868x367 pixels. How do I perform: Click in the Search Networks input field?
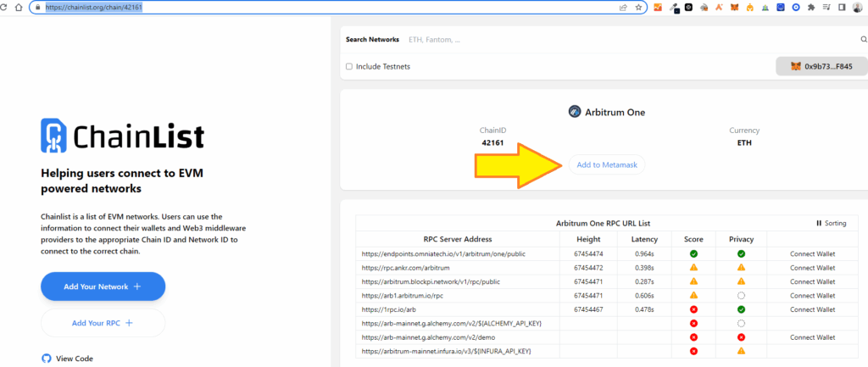click(x=627, y=40)
